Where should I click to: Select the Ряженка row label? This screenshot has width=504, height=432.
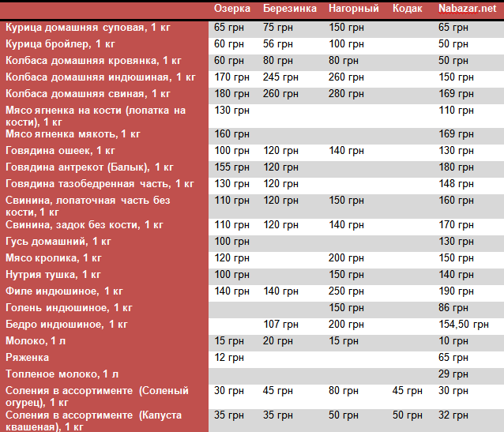pyautogui.click(x=29, y=357)
